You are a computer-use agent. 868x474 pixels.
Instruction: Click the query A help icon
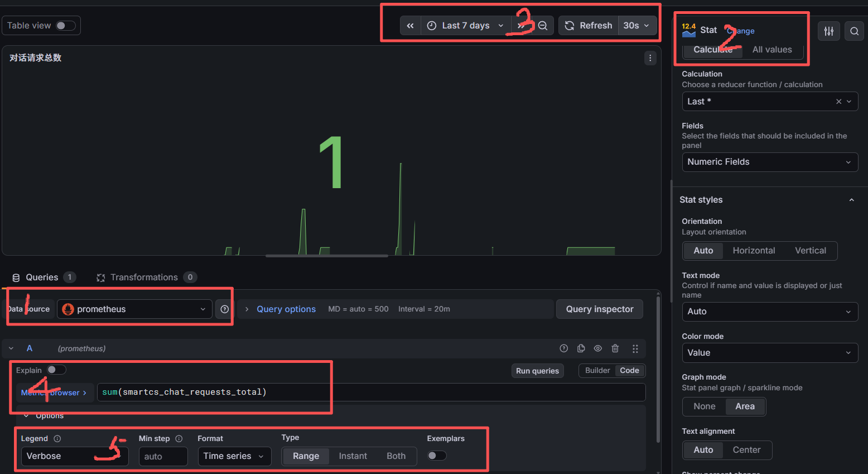click(x=563, y=348)
